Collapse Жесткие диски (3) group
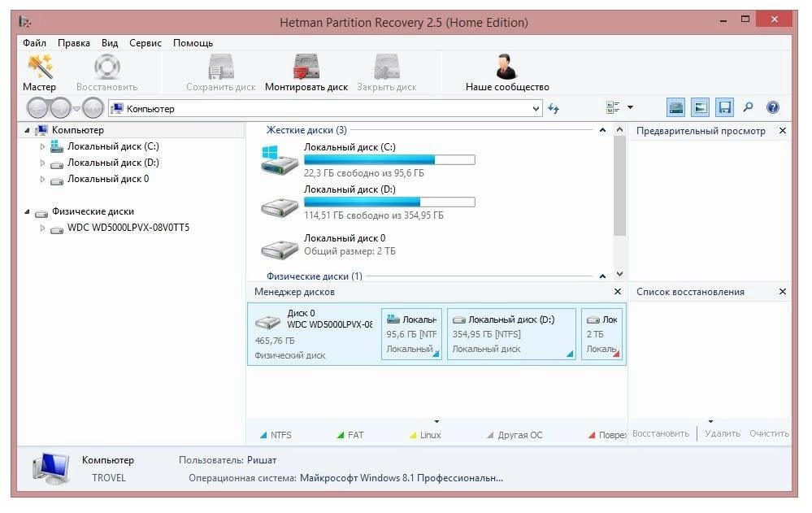 602,130
